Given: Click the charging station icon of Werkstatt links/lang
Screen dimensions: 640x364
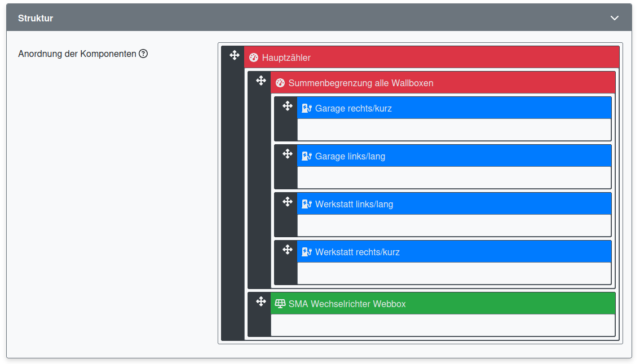Looking at the screenshot, I should pos(307,204).
